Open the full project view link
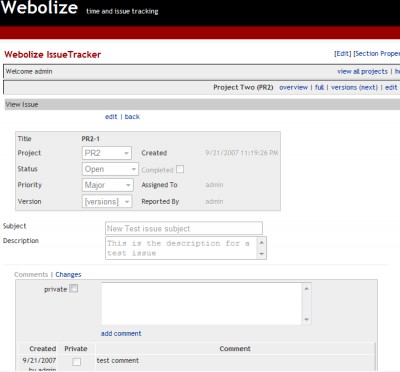The height and width of the screenshot is (372, 400). 319,87
